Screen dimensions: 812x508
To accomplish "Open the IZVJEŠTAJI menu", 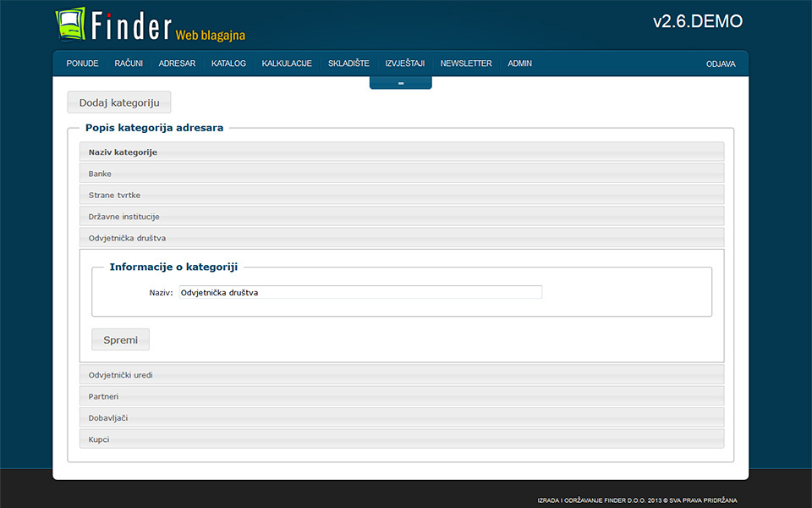I will point(404,63).
